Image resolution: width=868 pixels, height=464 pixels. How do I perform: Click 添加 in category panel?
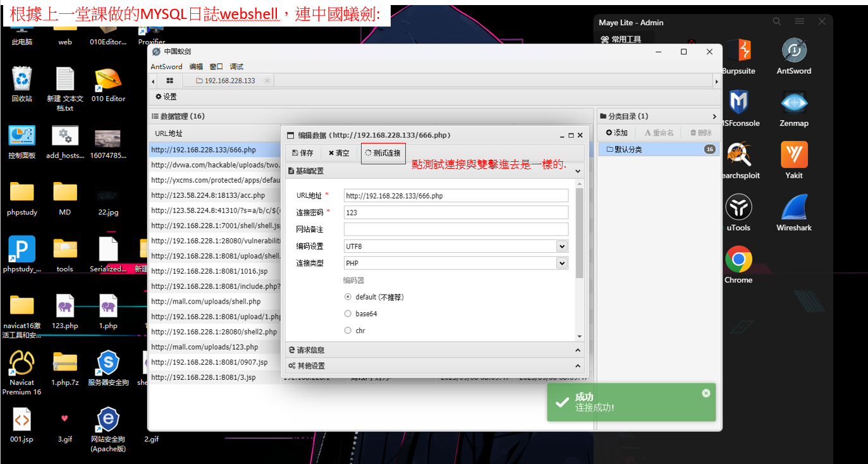(617, 133)
